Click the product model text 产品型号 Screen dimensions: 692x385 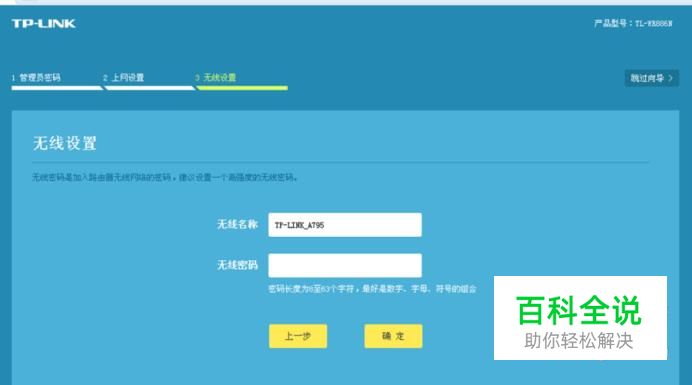tap(633, 23)
